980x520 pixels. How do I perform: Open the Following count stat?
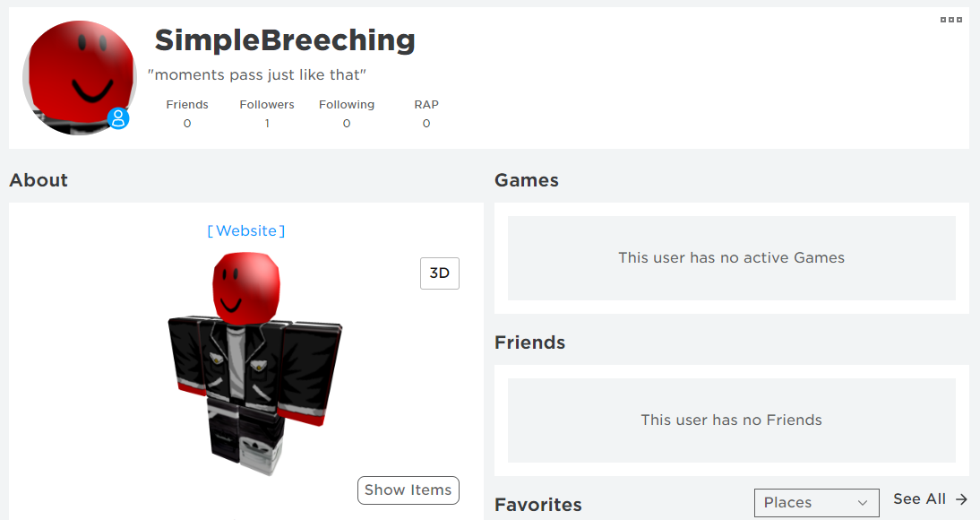[x=347, y=113]
